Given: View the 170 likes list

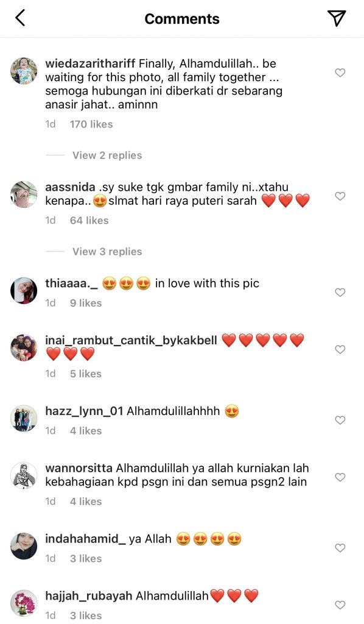Looking at the screenshot, I should (91, 124).
